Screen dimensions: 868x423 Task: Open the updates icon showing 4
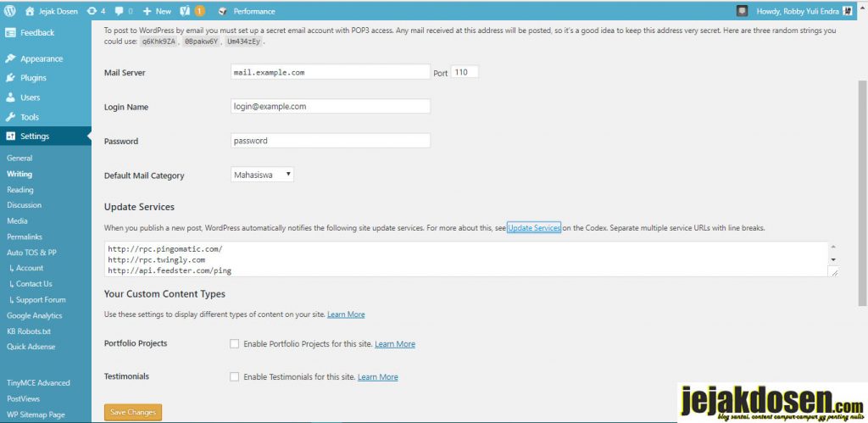point(92,11)
